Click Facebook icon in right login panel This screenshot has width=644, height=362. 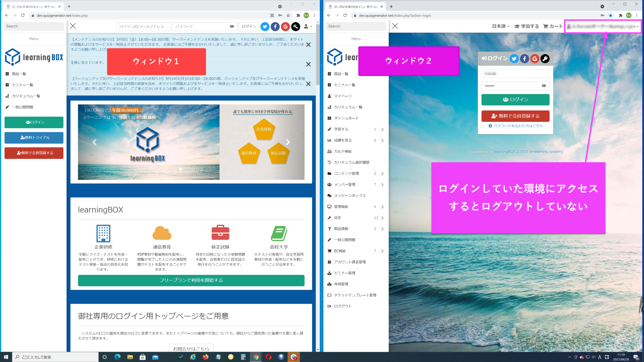tap(524, 59)
